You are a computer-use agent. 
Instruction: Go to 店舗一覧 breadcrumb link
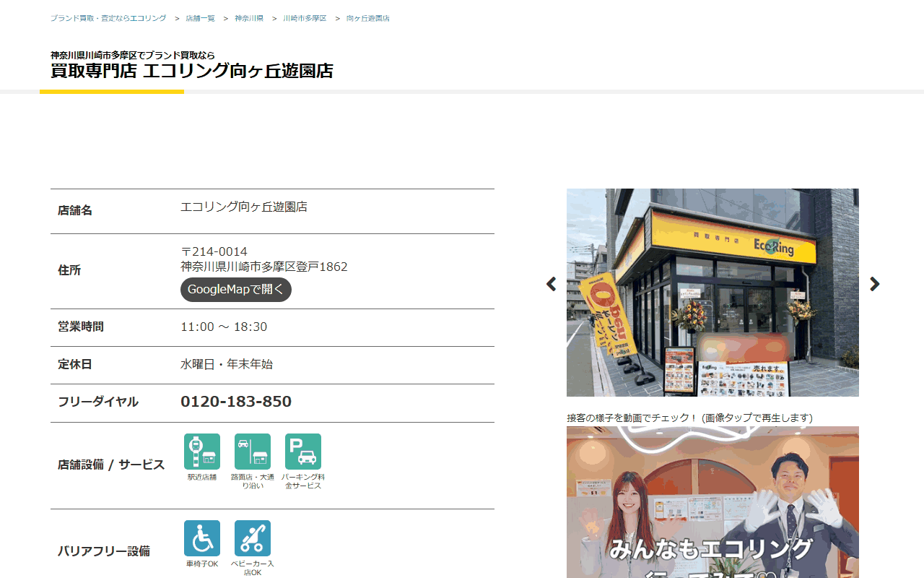(200, 18)
